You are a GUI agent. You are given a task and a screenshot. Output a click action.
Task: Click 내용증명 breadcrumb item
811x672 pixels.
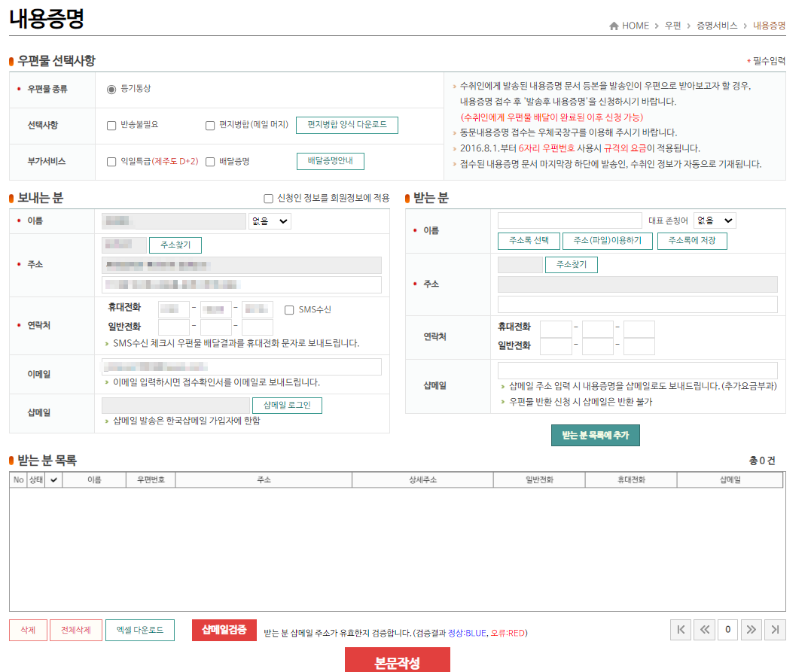(769, 26)
